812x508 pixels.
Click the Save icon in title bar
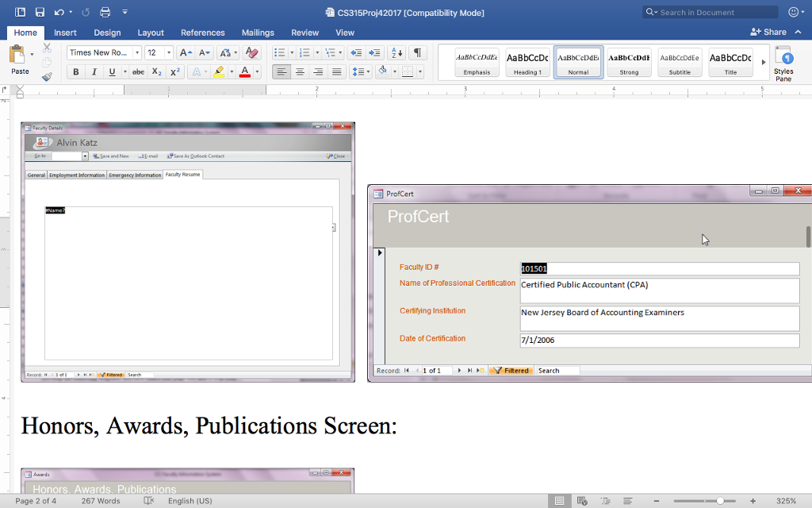click(40, 12)
